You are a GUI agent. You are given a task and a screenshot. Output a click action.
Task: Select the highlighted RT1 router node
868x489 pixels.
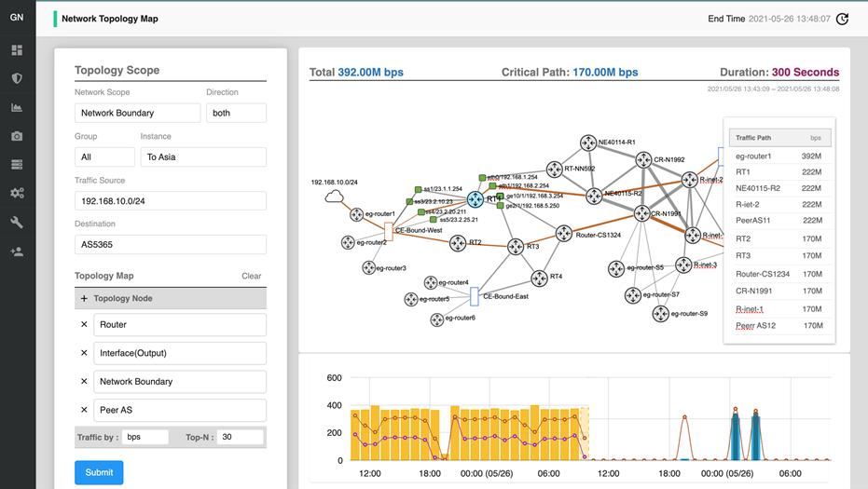[475, 199]
